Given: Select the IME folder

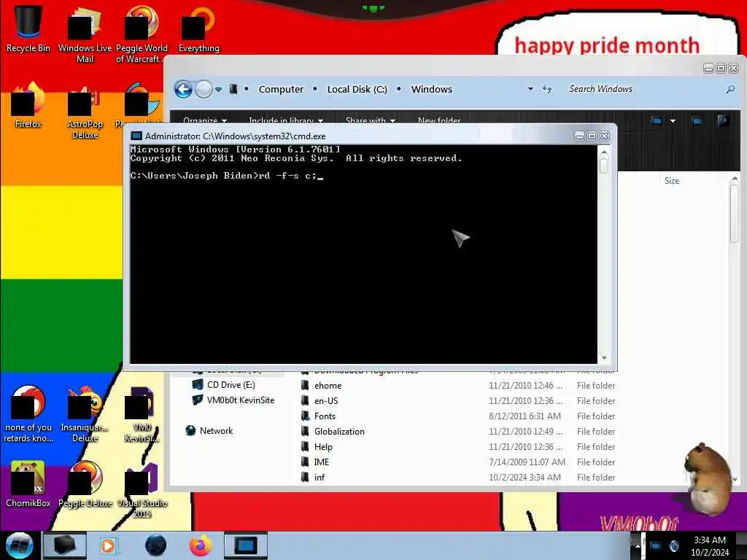Looking at the screenshot, I should coord(321,462).
